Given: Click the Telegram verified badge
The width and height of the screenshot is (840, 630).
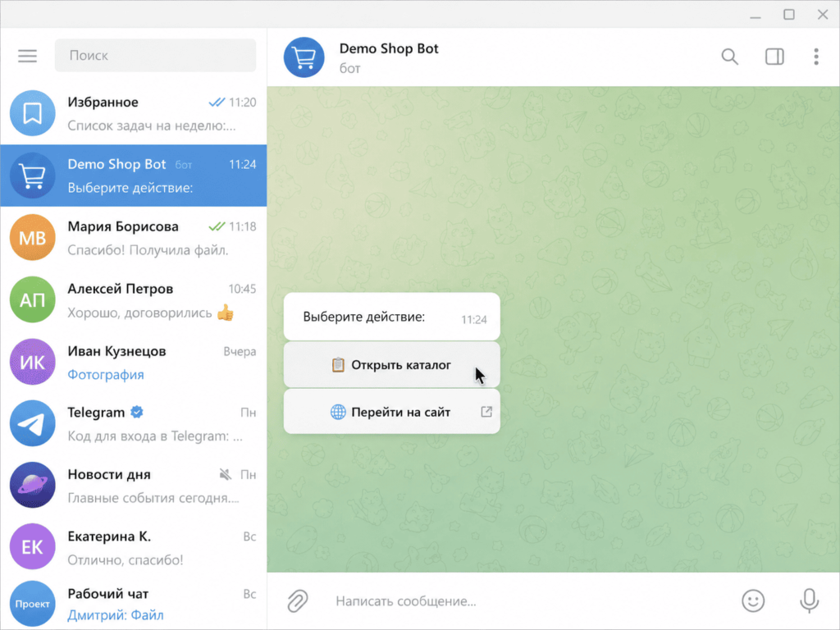Looking at the screenshot, I should [x=137, y=412].
